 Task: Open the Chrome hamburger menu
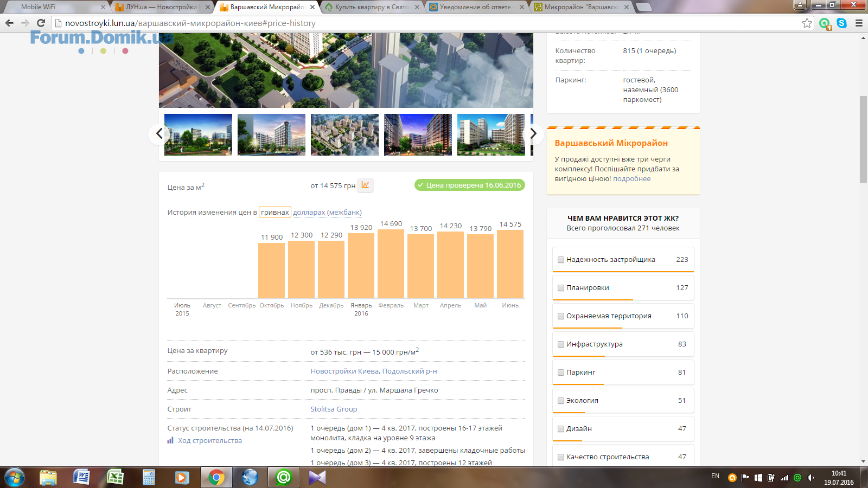[x=859, y=23]
